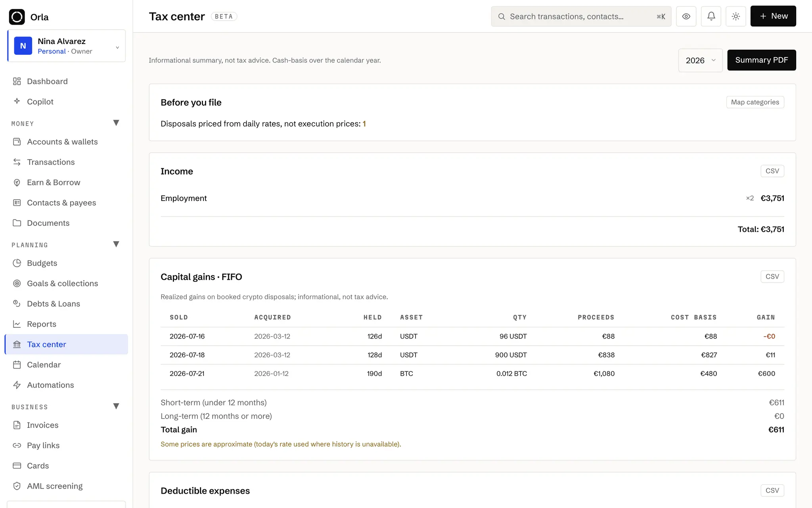Click the New button

click(773, 16)
